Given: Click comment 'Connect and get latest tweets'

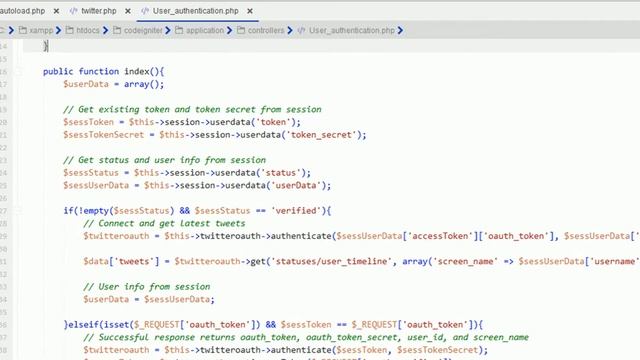Looking at the screenshot, I should pyautogui.click(x=164, y=223).
